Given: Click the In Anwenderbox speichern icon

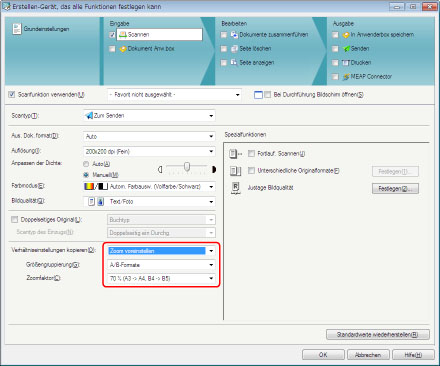Looking at the screenshot, I should (346, 35).
